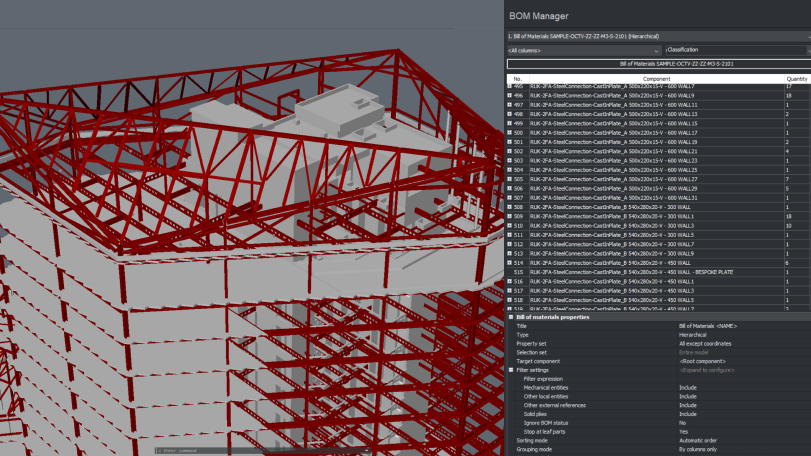Collapse the Bill of materials properties section
Screen dimensions: 811x456
point(511,317)
